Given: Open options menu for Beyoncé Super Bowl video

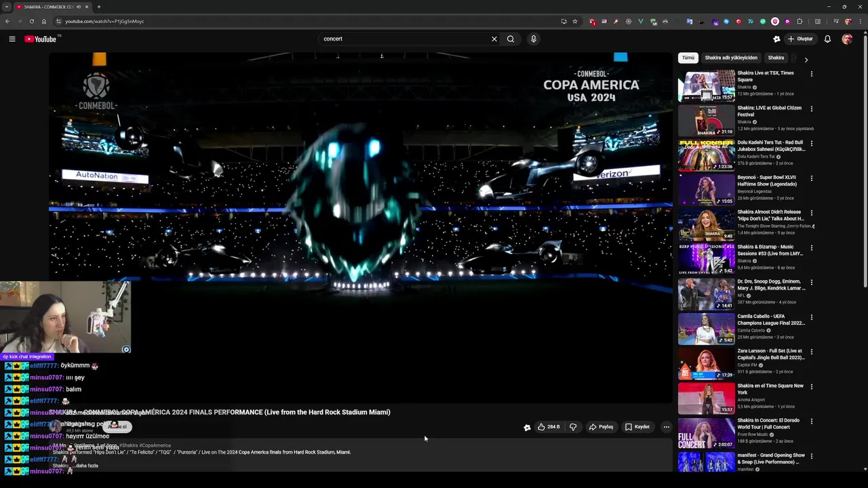Looking at the screenshot, I should [812, 178].
